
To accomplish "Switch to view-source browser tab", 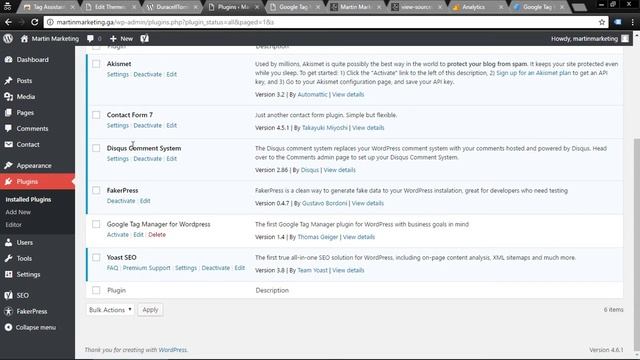I will (417, 7).
